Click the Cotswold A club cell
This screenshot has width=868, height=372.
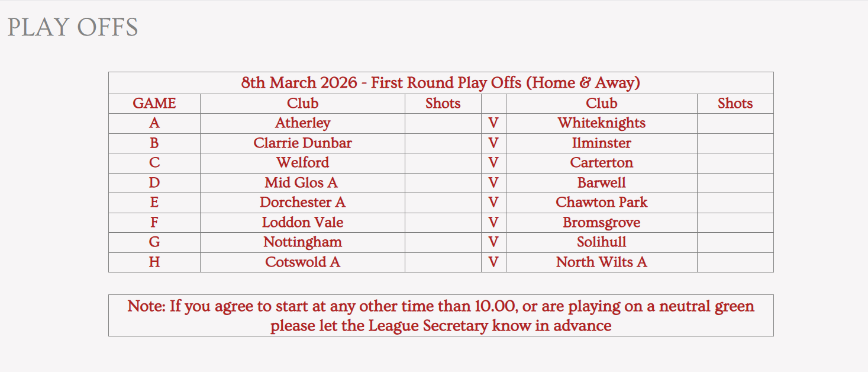click(303, 262)
